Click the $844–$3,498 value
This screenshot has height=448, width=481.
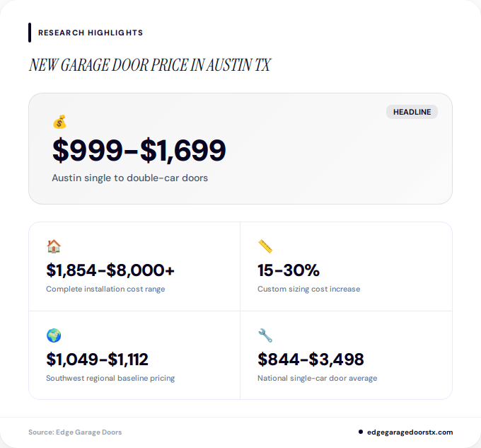pyautogui.click(x=311, y=360)
